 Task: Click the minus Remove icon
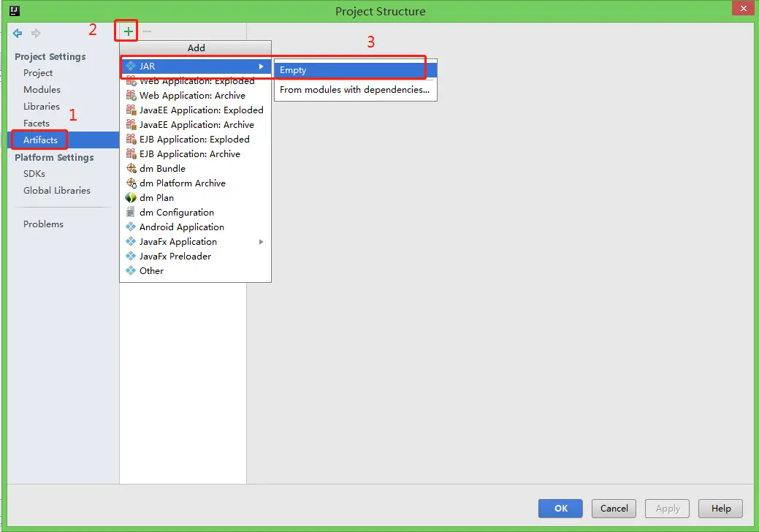click(147, 31)
